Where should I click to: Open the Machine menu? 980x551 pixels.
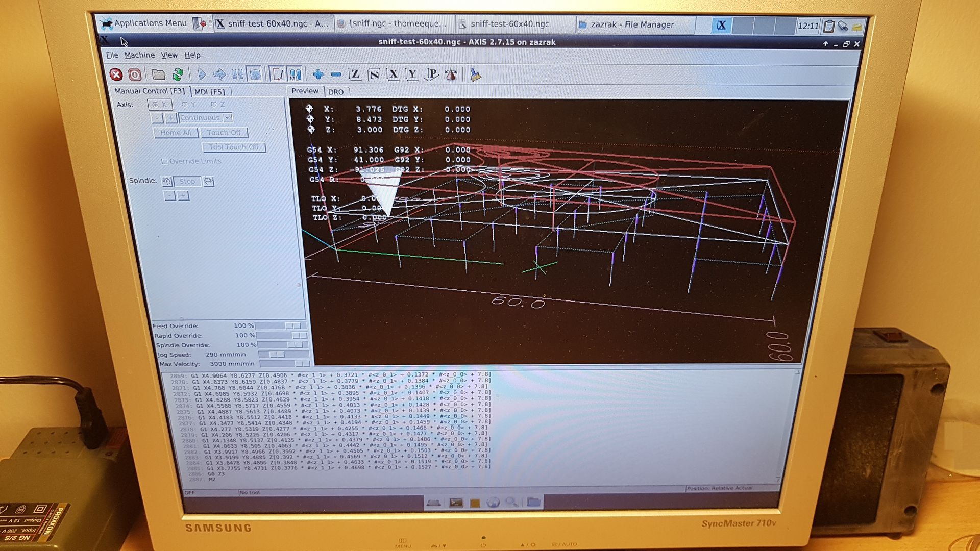139,55
